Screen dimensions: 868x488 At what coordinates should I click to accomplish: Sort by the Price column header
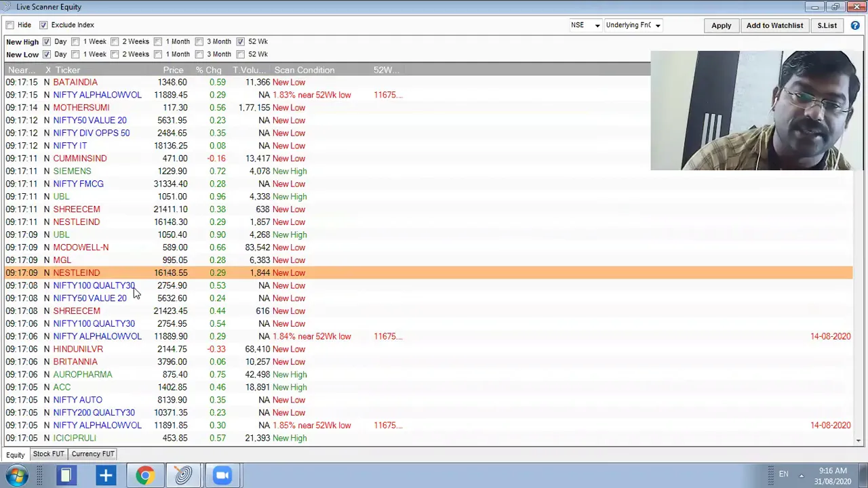173,70
